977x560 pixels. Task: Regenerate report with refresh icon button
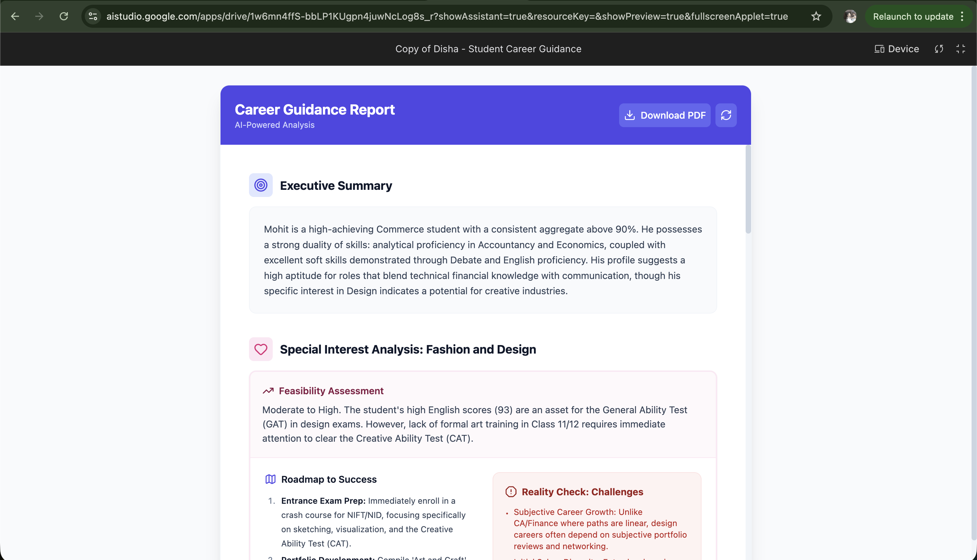(726, 115)
